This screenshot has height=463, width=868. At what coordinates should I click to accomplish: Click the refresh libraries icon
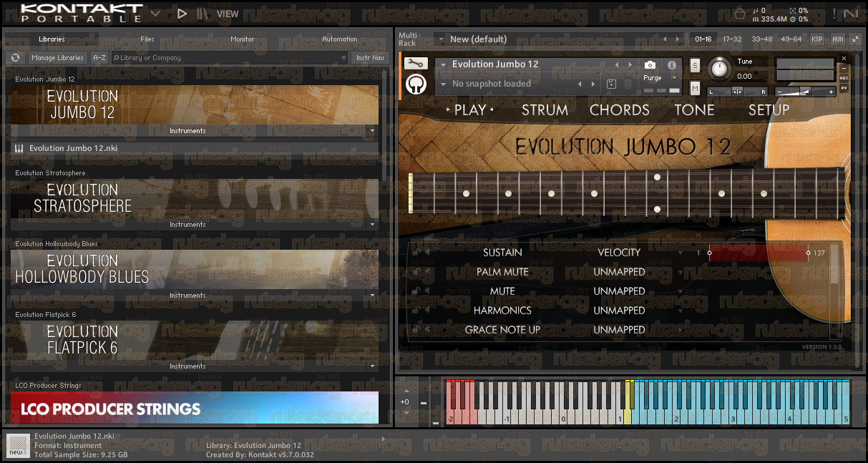coord(15,58)
